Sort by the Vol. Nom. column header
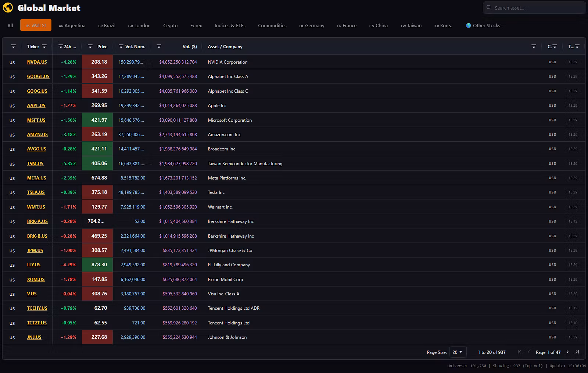 tap(135, 47)
